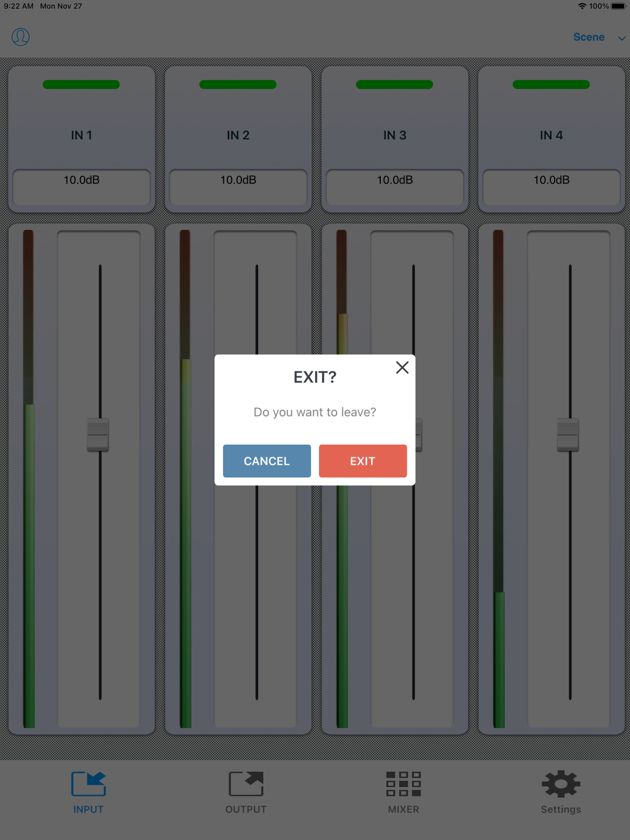Switch to the OUTPUT tab
The image size is (630, 840).
246,793
